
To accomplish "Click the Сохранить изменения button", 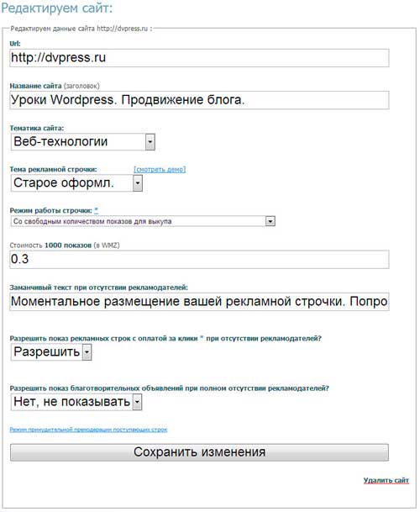I will pyautogui.click(x=199, y=452).
